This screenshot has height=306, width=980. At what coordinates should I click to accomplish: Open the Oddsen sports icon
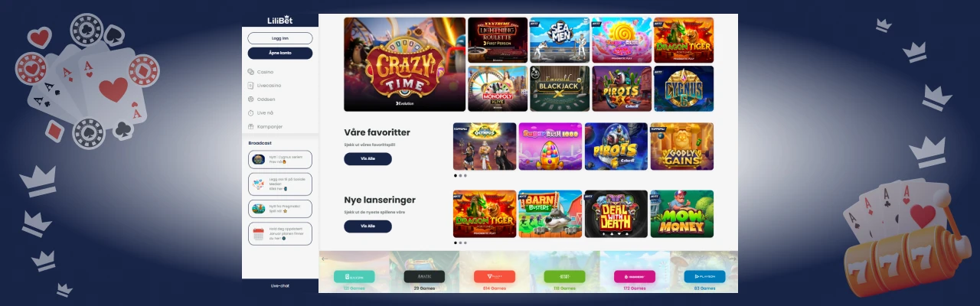pos(250,99)
